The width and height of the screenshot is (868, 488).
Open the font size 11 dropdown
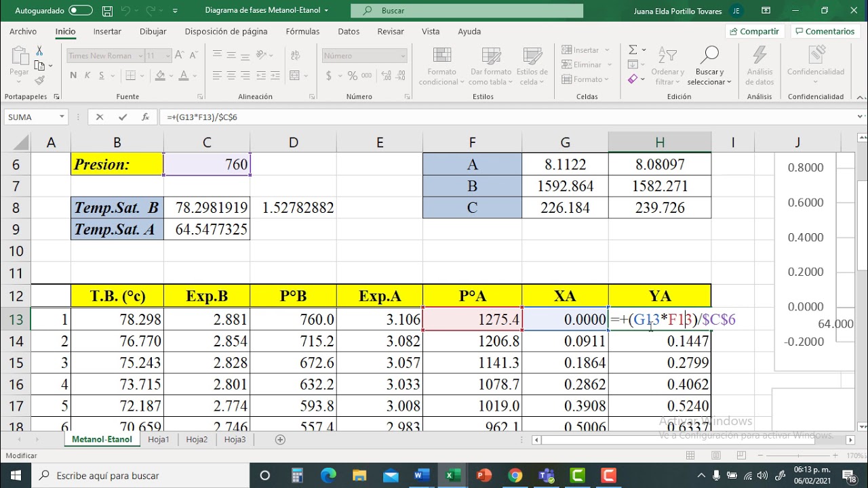click(x=168, y=56)
